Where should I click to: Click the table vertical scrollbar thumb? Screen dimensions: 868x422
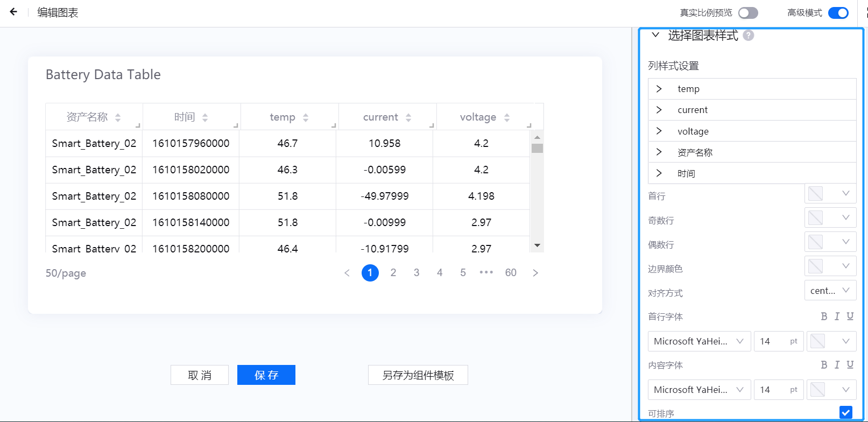coord(537,149)
